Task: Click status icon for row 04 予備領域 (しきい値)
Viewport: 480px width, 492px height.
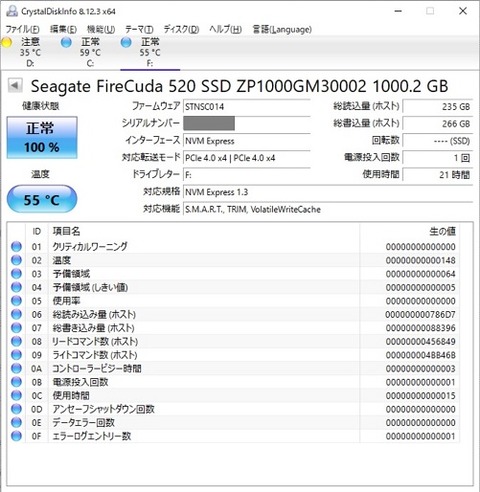Action: click(x=16, y=287)
